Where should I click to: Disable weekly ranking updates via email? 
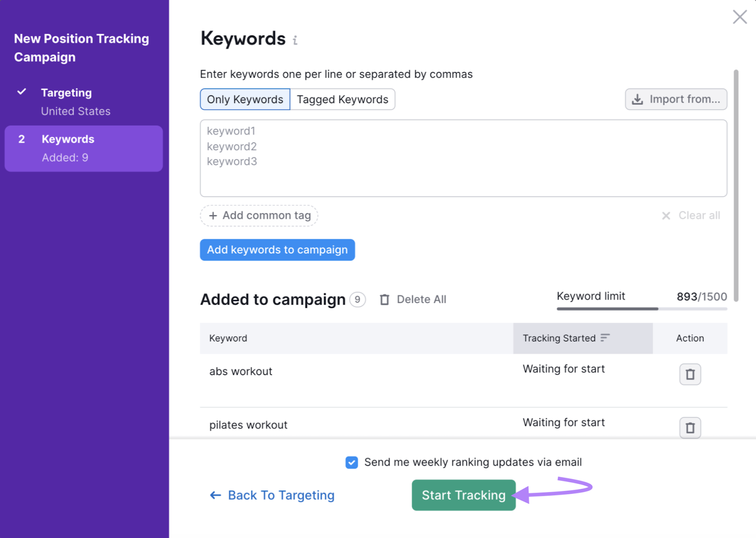[352, 462]
